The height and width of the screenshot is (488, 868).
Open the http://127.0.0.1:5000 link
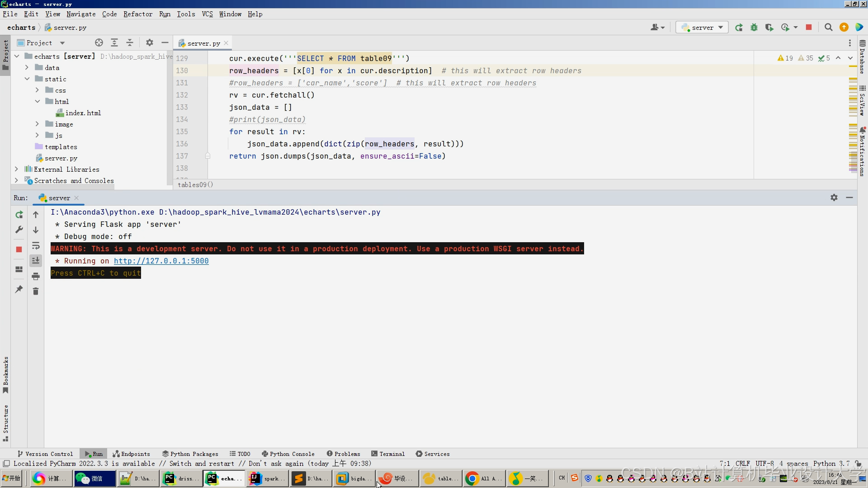(x=161, y=261)
